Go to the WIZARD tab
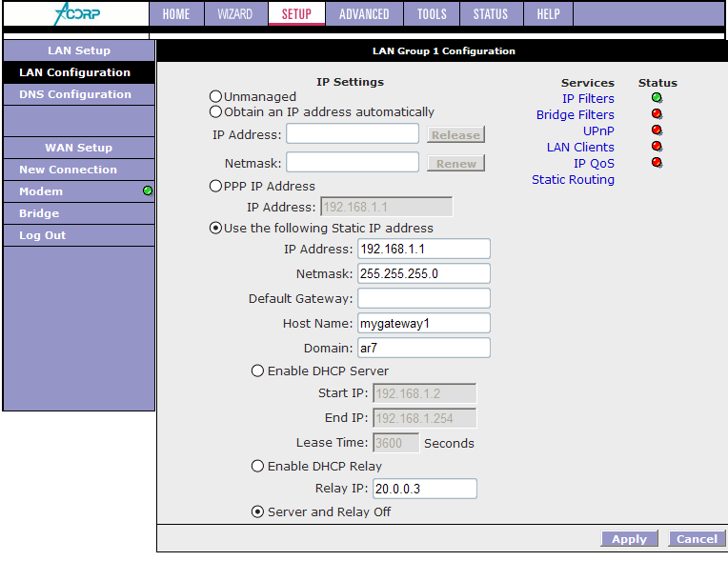 233,14
